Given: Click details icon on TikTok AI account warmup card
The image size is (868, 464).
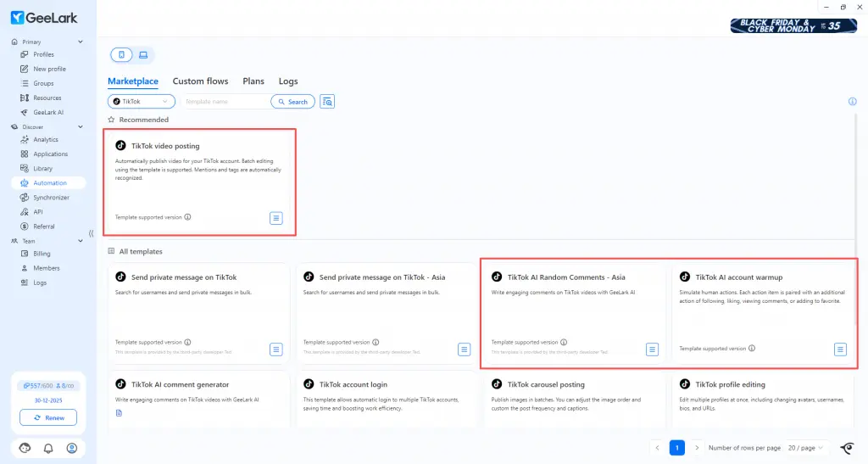Looking at the screenshot, I should 840,349.
